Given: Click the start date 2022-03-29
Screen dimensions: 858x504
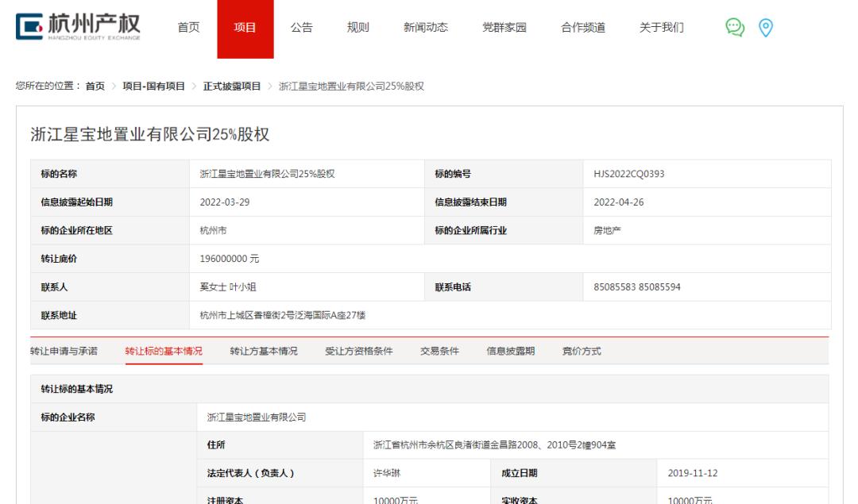Looking at the screenshot, I should pyautogui.click(x=224, y=202).
